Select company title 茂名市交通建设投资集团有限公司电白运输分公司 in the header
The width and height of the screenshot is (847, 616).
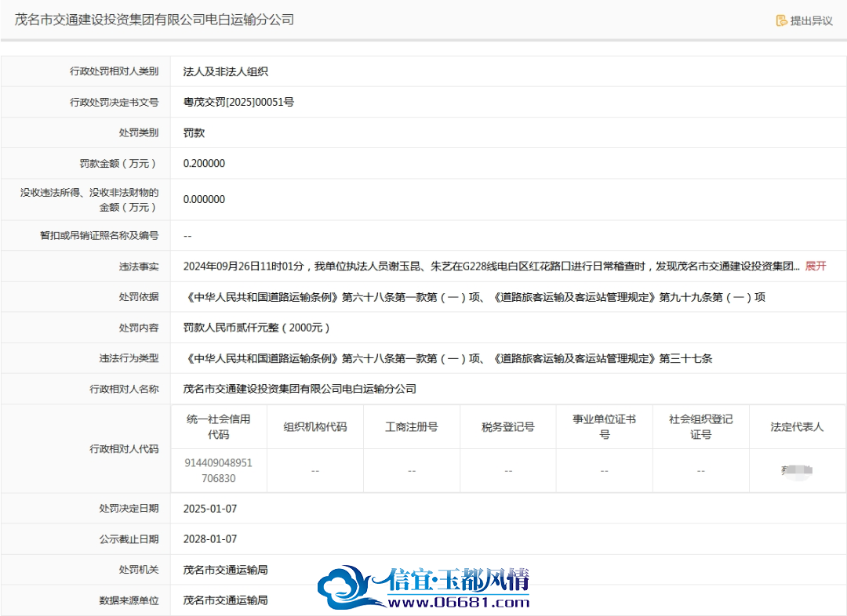(154, 20)
